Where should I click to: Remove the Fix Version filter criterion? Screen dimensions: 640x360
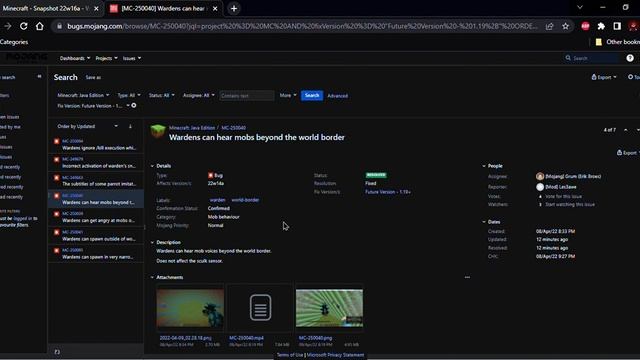(134, 106)
